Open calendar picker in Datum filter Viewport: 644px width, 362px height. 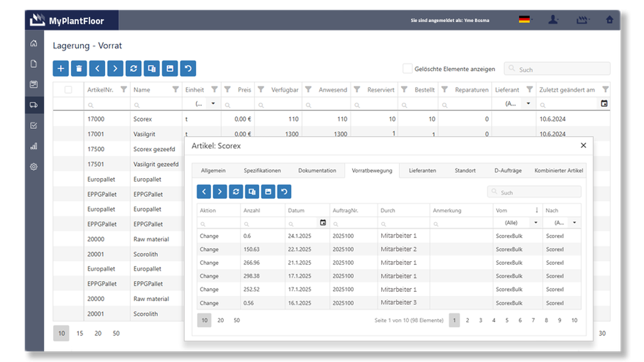click(323, 223)
